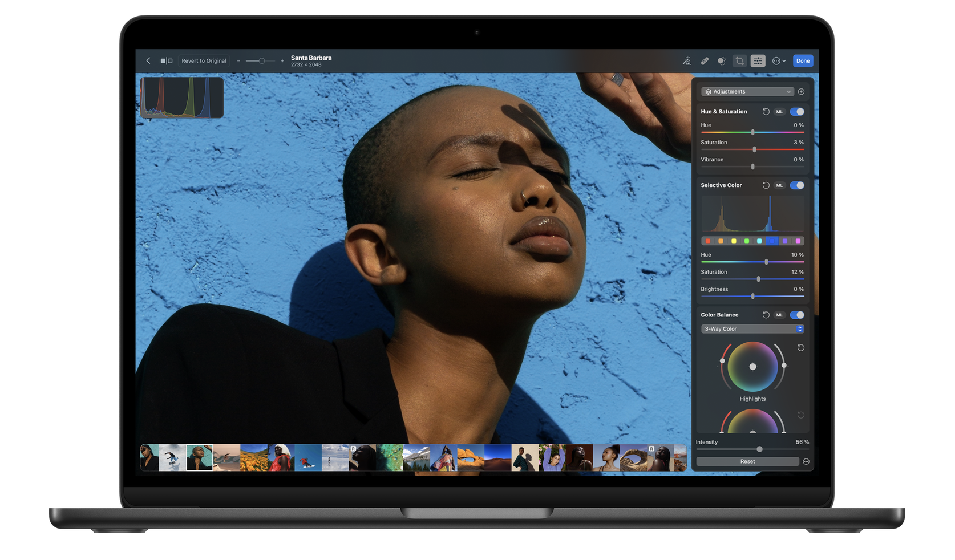The width and height of the screenshot is (955, 560).
Task: Turn off the Selective Color switch
Action: click(797, 185)
